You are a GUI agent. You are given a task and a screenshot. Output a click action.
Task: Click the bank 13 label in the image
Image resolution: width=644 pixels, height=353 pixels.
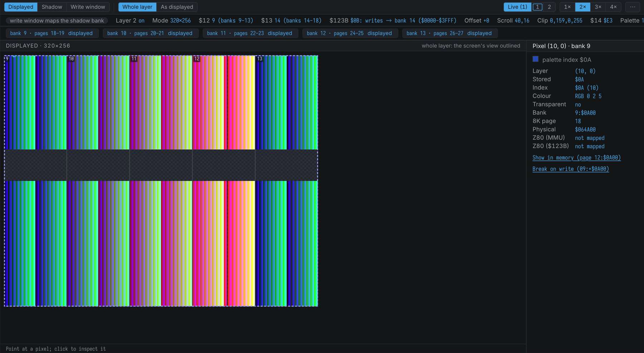(x=260, y=59)
